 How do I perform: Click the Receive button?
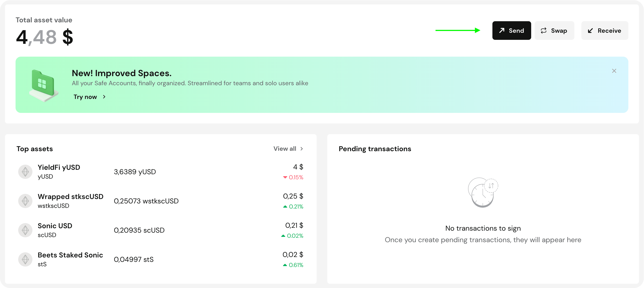(605, 31)
